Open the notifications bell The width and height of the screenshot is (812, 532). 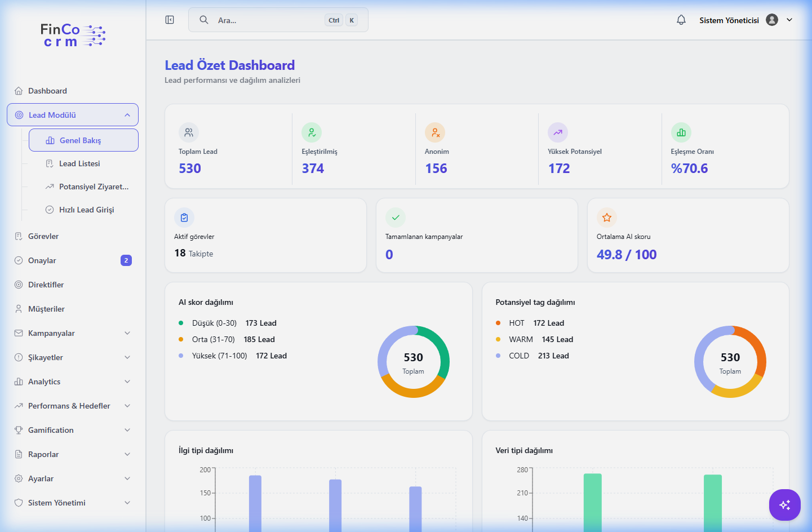point(681,20)
